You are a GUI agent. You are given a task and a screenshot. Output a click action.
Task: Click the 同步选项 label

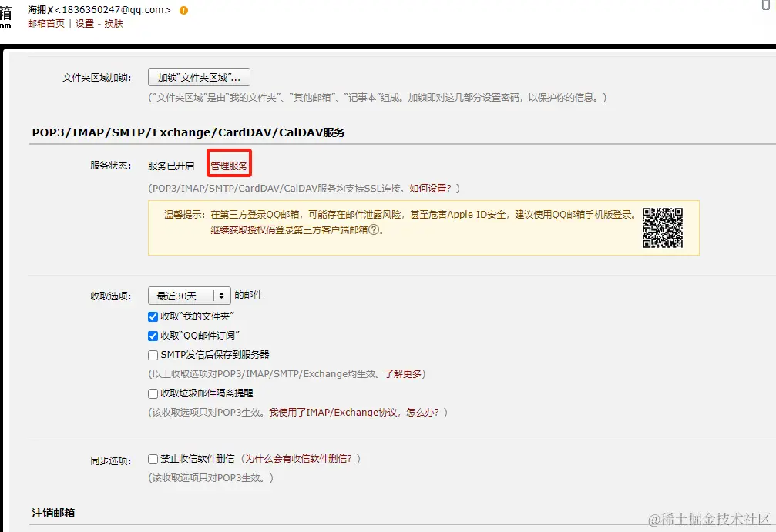[x=111, y=461]
